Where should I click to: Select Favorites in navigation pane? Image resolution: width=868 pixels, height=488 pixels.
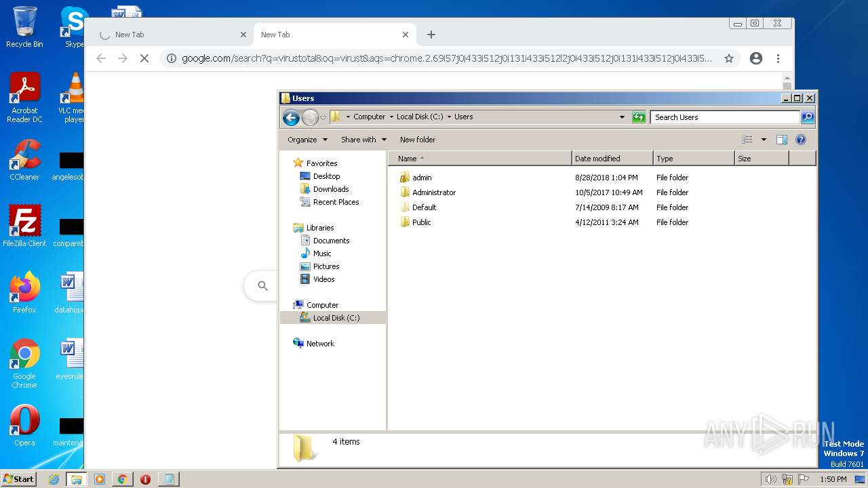click(315, 163)
